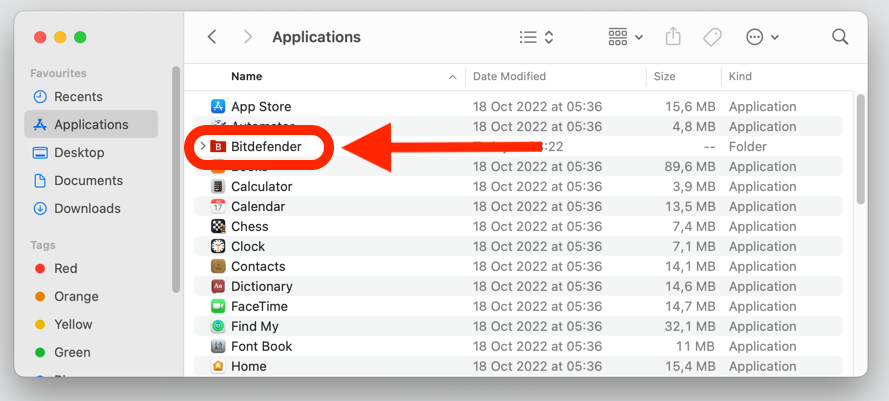889x401 pixels.
Task: Select Applications in the sidebar
Action: [91, 124]
